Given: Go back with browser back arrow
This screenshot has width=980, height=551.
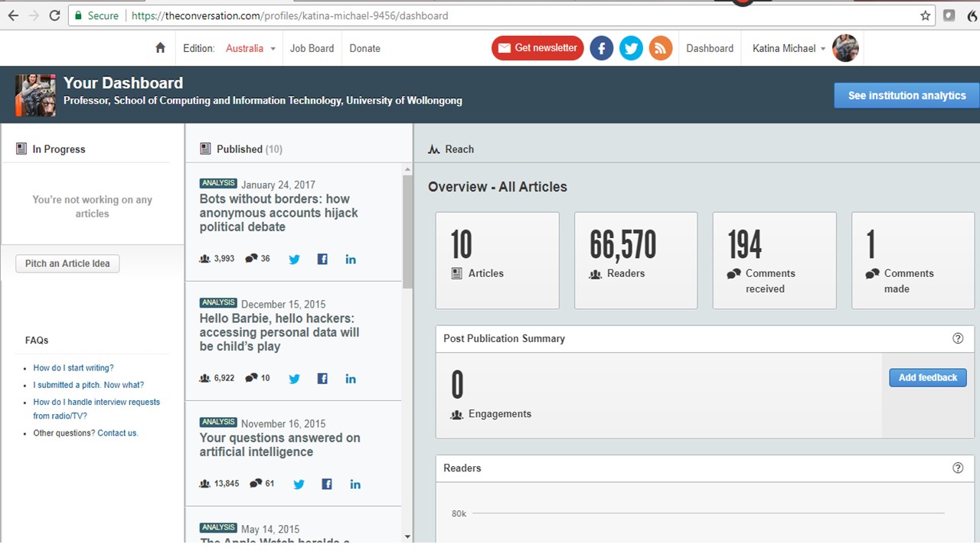Looking at the screenshot, I should (x=13, y=15).
